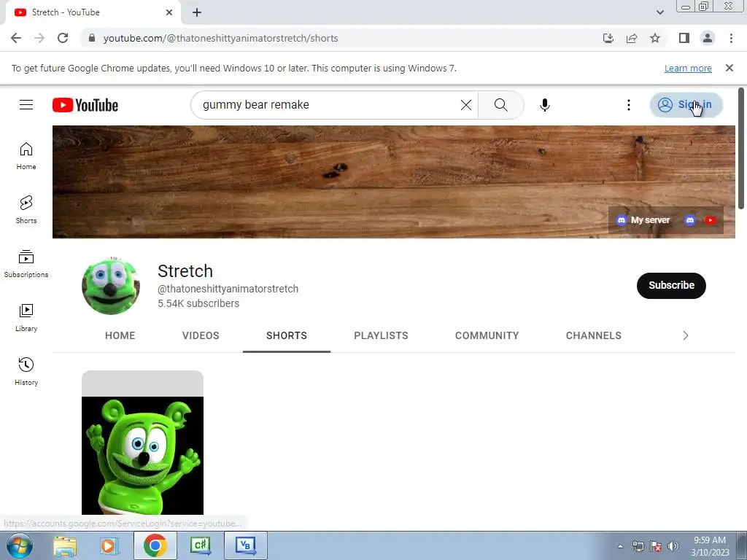Image resolution: width=747 pixels, height=560 pixels.
Task: Click the network tray icon
Action: coord(638,546)
